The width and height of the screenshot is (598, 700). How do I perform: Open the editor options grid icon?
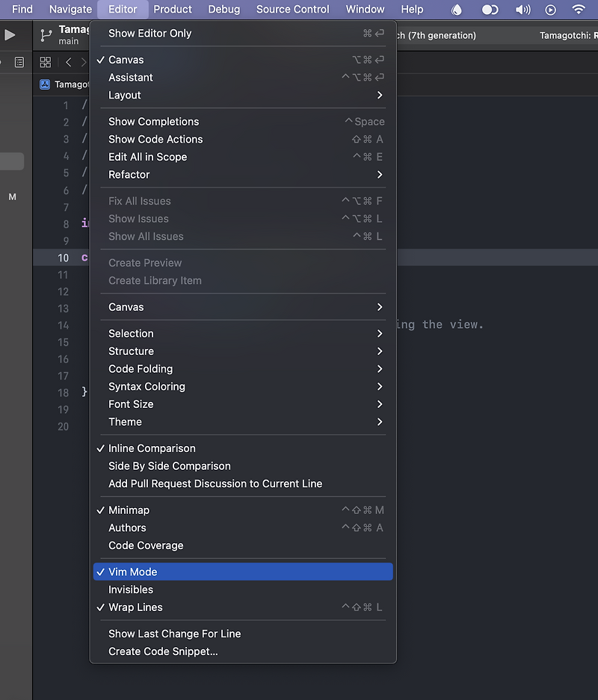coord(45,62)
